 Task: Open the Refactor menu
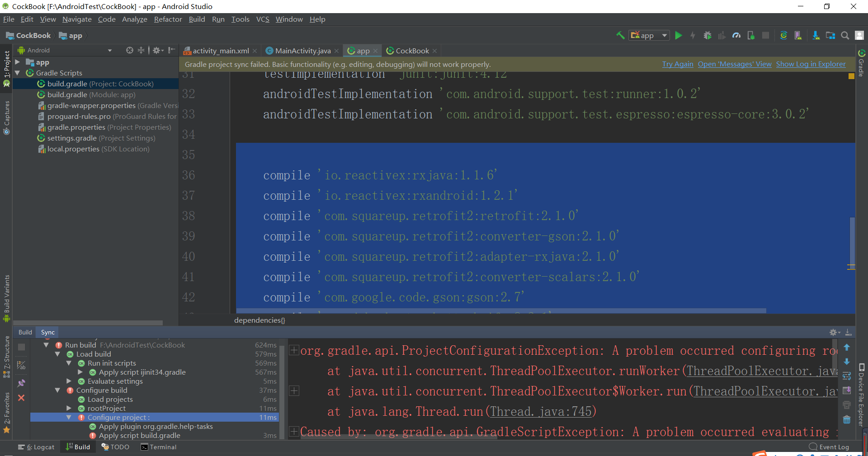168,19
